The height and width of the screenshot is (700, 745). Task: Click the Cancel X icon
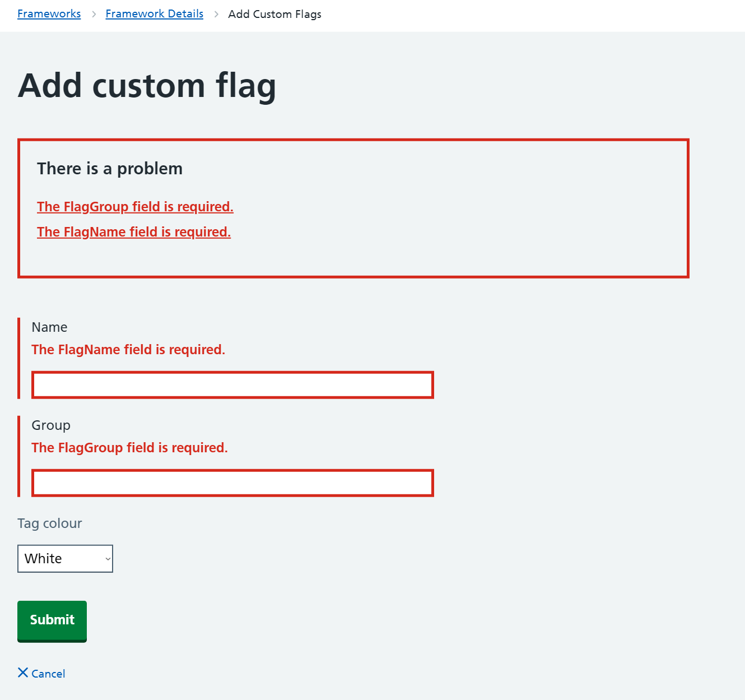23,673
